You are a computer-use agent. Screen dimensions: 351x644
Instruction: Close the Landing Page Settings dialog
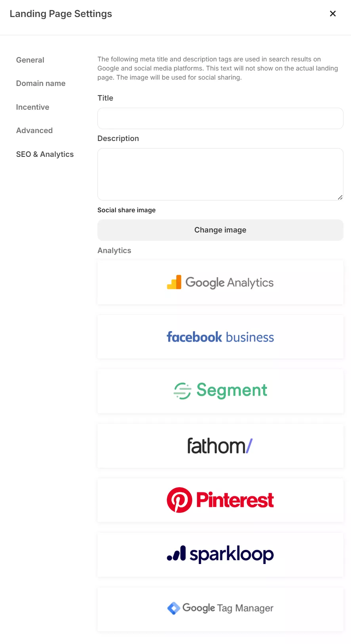pyautogui.click(x=333, y=14)
